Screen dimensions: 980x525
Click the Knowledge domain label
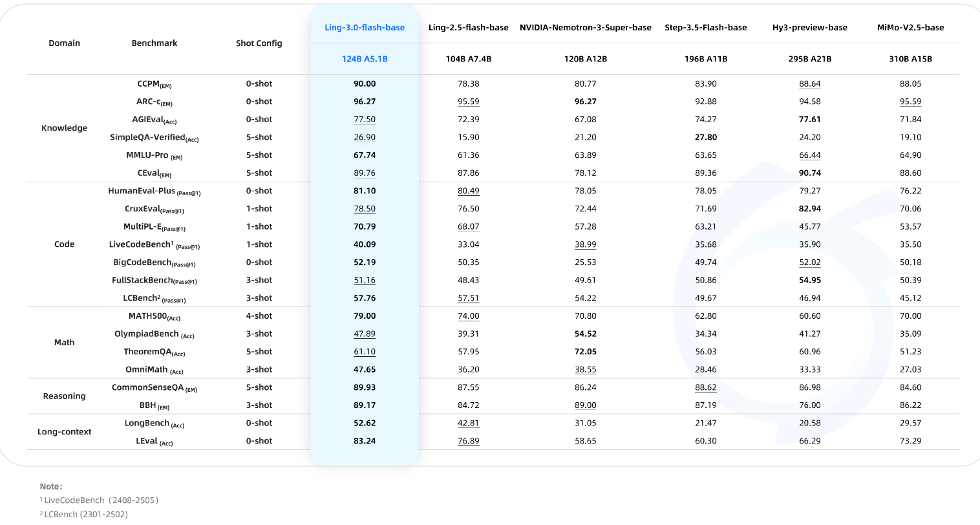point(65,128)
